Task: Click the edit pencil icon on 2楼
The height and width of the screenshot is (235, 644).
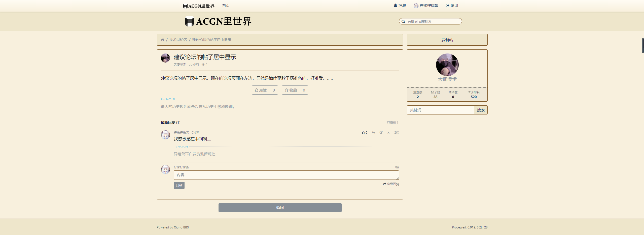Action: coord(381,133)
